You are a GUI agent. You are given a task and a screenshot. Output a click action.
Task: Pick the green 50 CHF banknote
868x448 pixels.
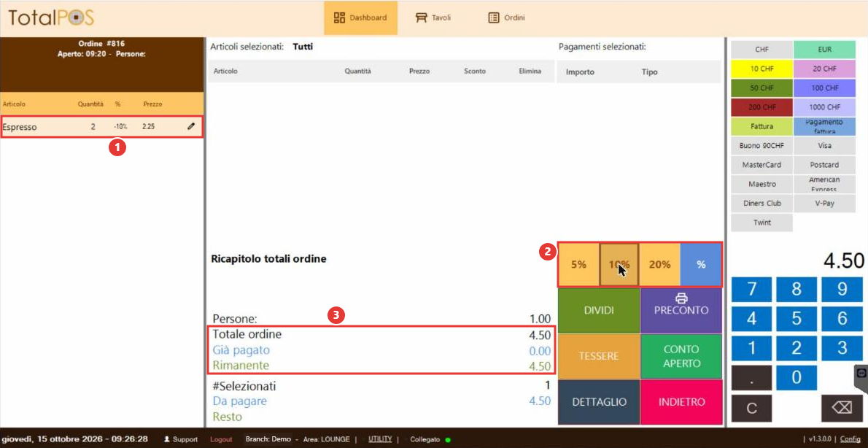762,88
